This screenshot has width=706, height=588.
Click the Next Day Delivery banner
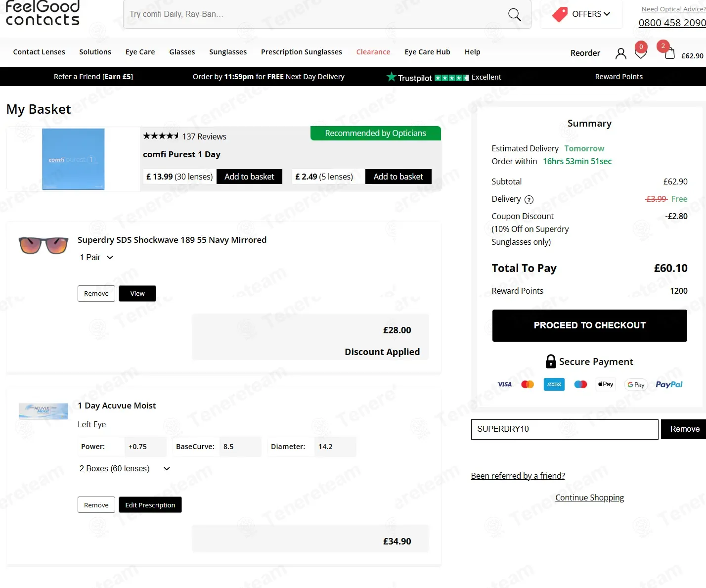(268, 77)
